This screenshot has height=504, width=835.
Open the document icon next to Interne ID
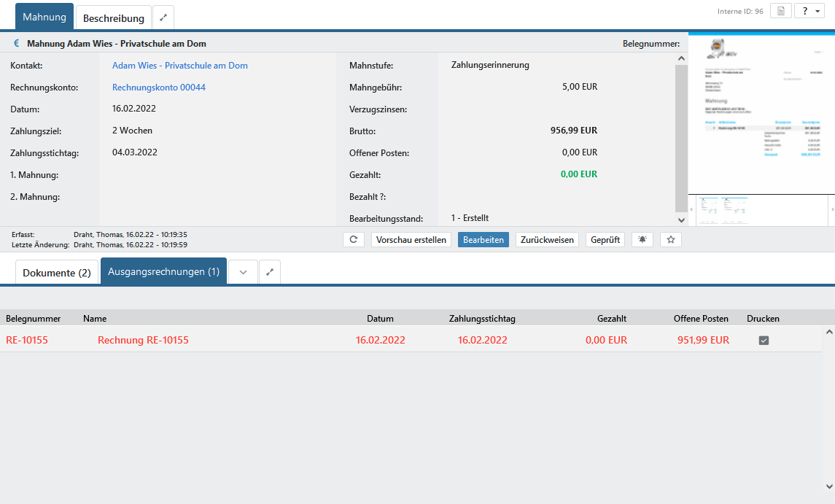tap(781, 11)
